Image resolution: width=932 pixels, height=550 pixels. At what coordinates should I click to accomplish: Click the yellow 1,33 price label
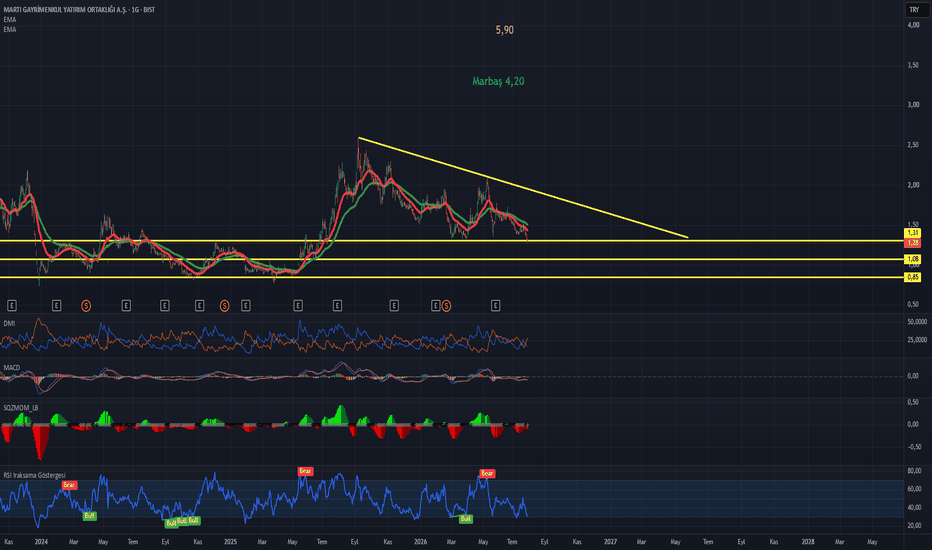click(912, 233)
